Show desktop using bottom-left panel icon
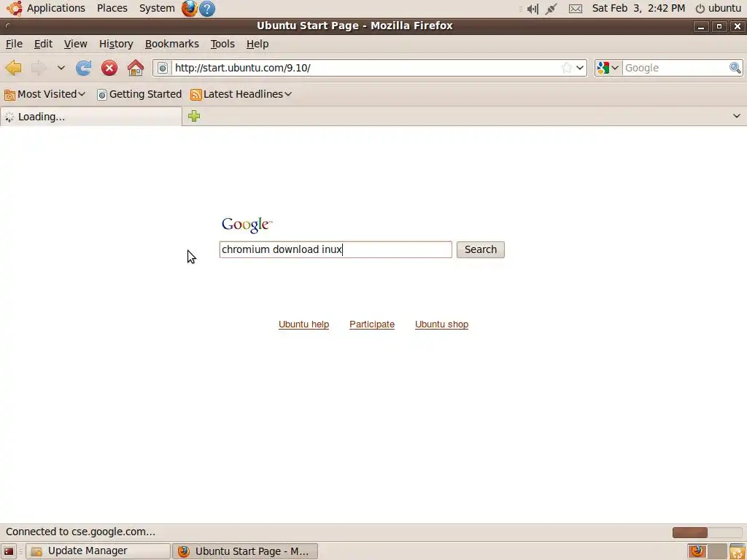This screenshot has height=560, width=747. pyautogui.click(x=9, y=551)
